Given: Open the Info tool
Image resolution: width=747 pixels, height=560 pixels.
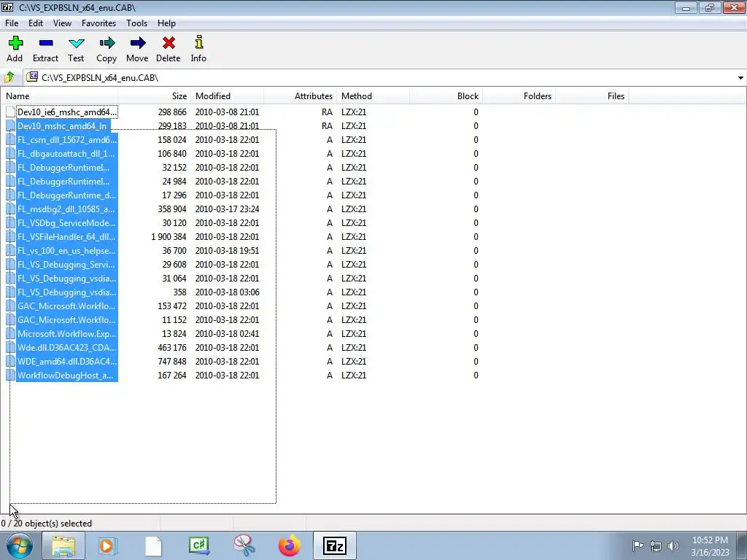Looking at the screenshot, I should pyautogui.click(x=198, y=49).
